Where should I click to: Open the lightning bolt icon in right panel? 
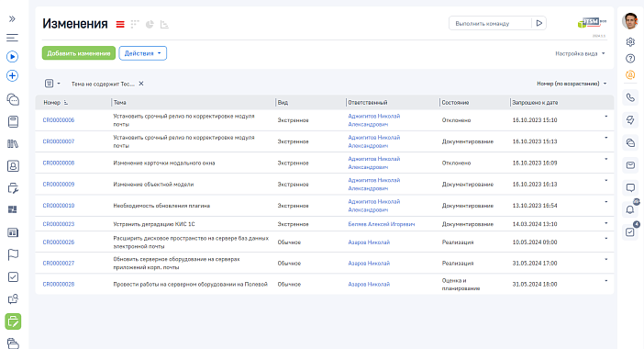coord(630,120)
